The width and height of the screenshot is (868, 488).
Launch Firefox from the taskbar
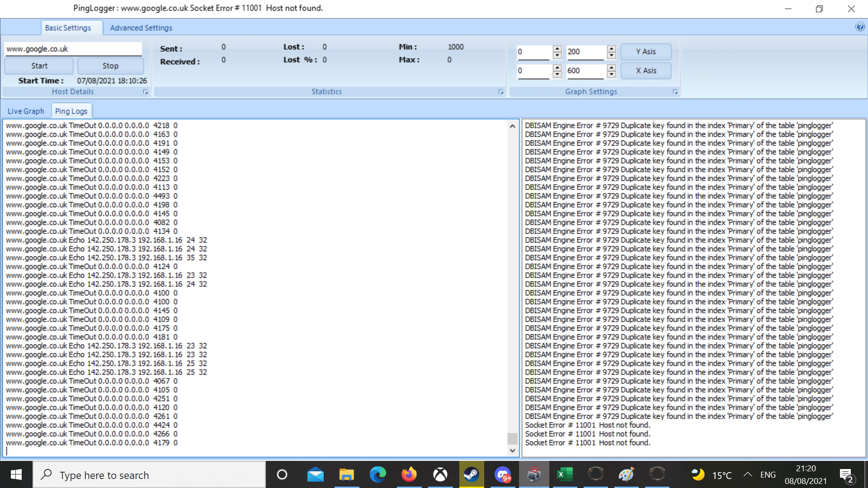click(409, 474)
